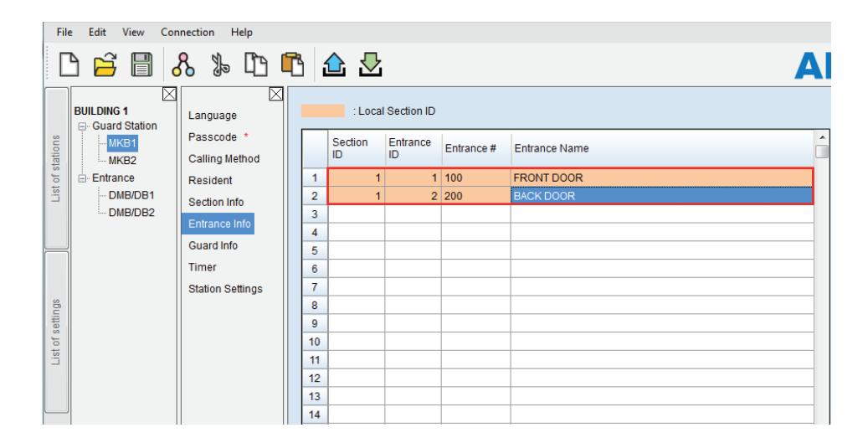
Task: Select row header 14
Action: click(x=315, y=415)
